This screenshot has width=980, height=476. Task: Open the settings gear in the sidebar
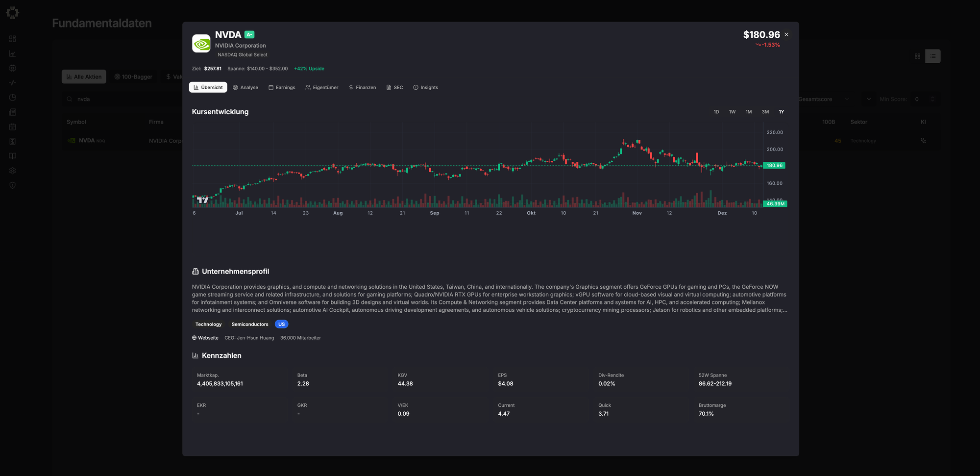13,171
